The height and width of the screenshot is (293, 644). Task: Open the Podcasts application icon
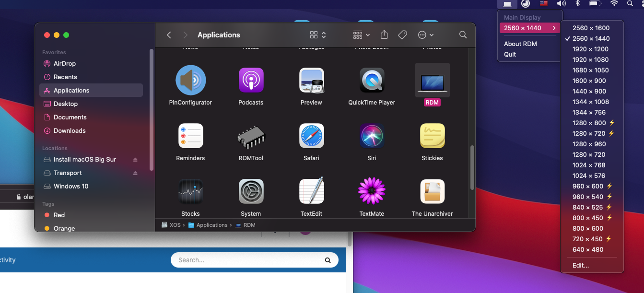(x=251, y=80)
